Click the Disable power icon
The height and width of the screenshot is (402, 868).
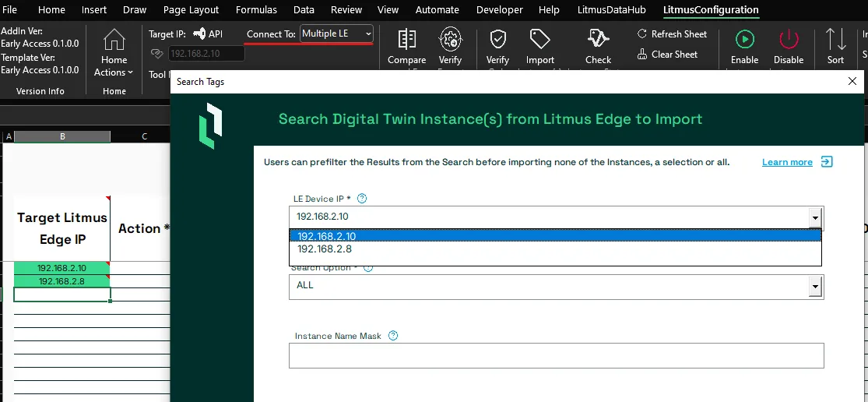coord(789,39)
